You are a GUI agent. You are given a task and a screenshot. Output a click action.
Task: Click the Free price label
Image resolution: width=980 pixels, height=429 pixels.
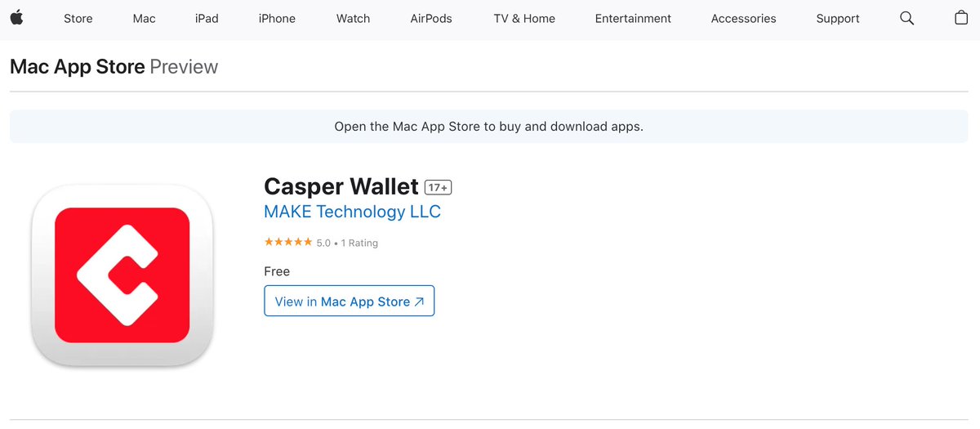tap(277, 271)
